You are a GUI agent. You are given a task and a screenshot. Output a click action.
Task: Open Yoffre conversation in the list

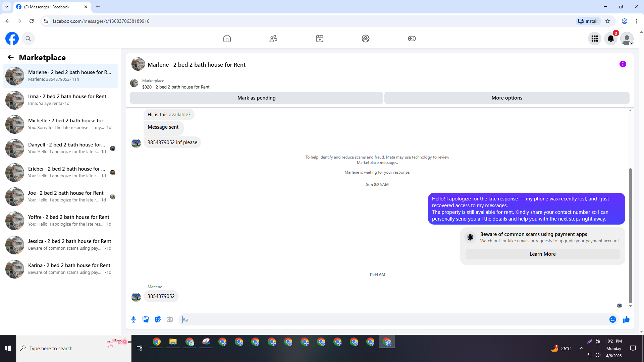(x=60, y=221)
